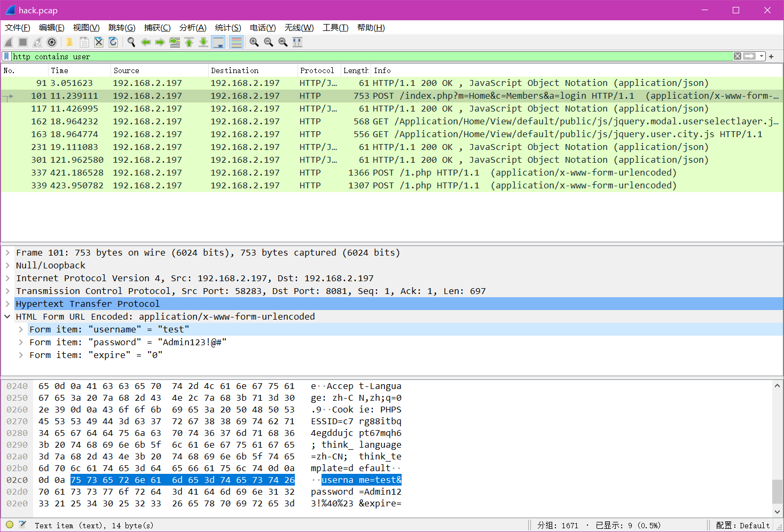Save this capture file

(84, 42)
